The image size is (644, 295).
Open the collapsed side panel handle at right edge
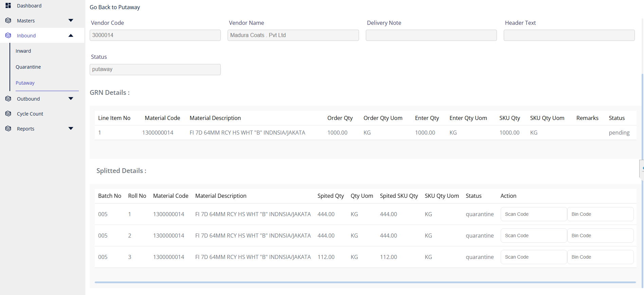pos(642,169)
